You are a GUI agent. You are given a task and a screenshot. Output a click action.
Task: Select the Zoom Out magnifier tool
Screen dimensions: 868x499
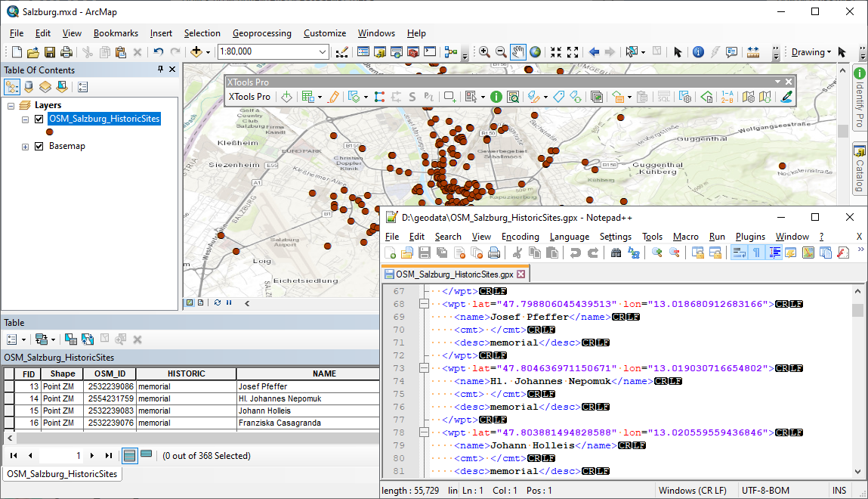tap(501, 52)
